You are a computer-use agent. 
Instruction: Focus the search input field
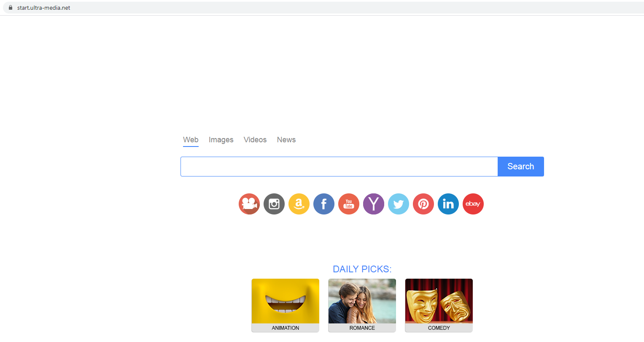coord(339,166)
